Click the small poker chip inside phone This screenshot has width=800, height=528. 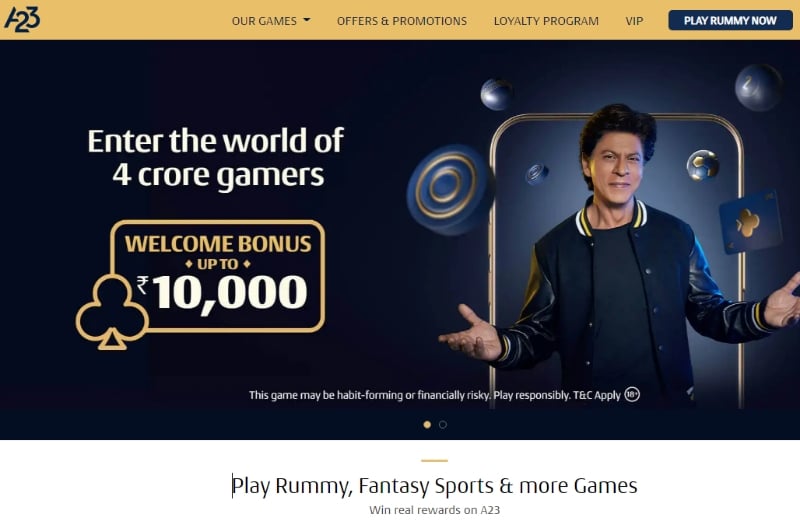(x=537, y=173)
